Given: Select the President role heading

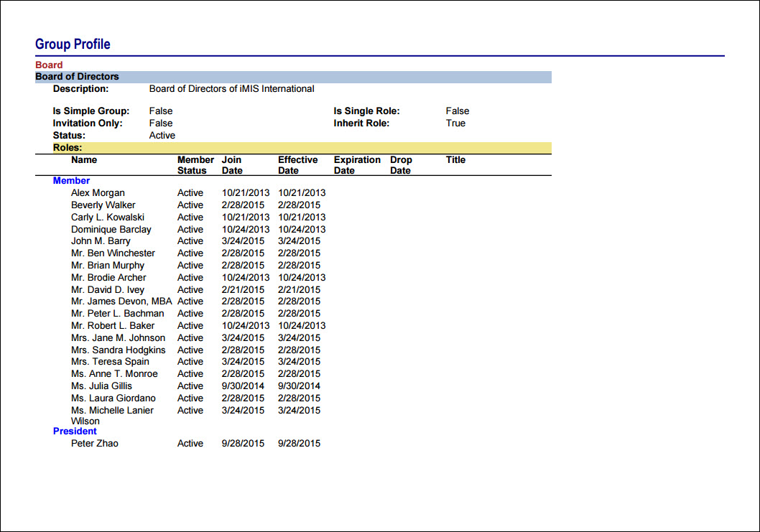Looking at the screenshot, I should tap(75, 431).
